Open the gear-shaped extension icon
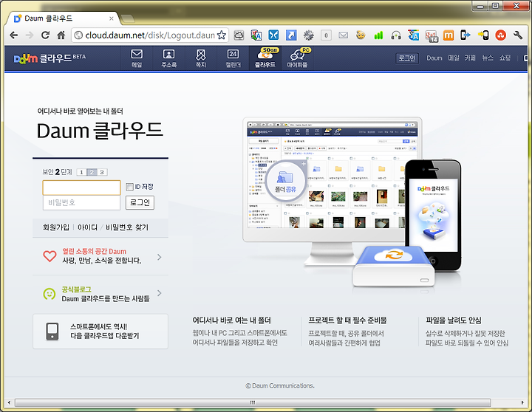The height and width of the screenshot is (412, 532). coord(308,35)
